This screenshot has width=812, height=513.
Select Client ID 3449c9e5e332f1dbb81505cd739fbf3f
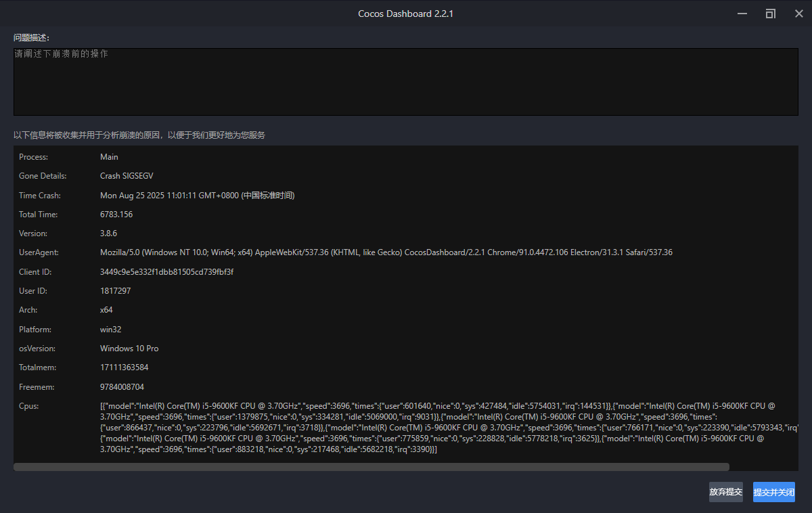[166, 272]
